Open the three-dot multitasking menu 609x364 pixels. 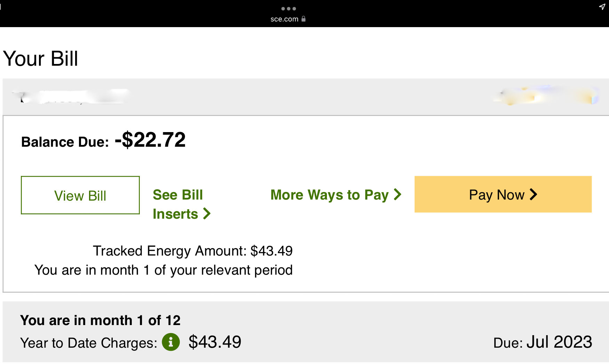point(288,8)
